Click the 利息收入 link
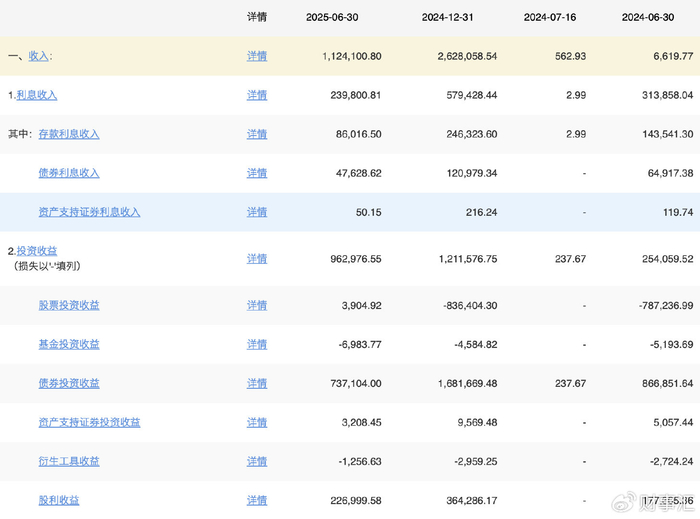The width and height of the screenshot is (700, 519). click(x=36, y=95)
